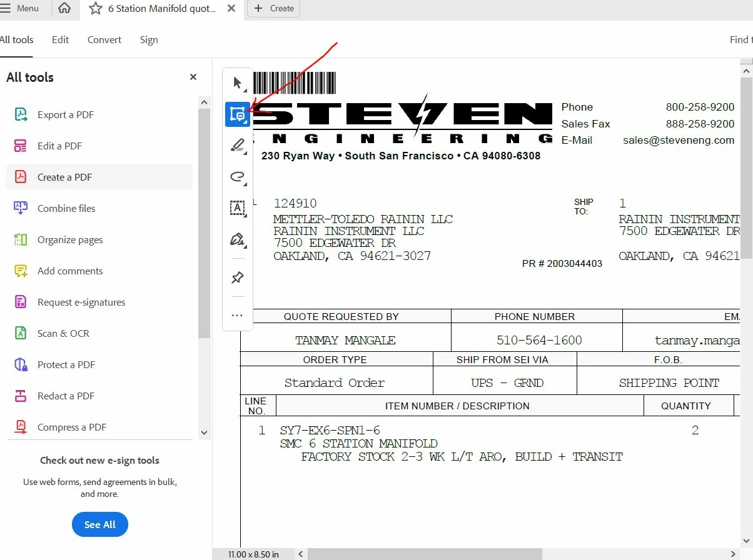753x560 pixels.
Task: Click the Redact a PDF icon
Action: (21, 396)
